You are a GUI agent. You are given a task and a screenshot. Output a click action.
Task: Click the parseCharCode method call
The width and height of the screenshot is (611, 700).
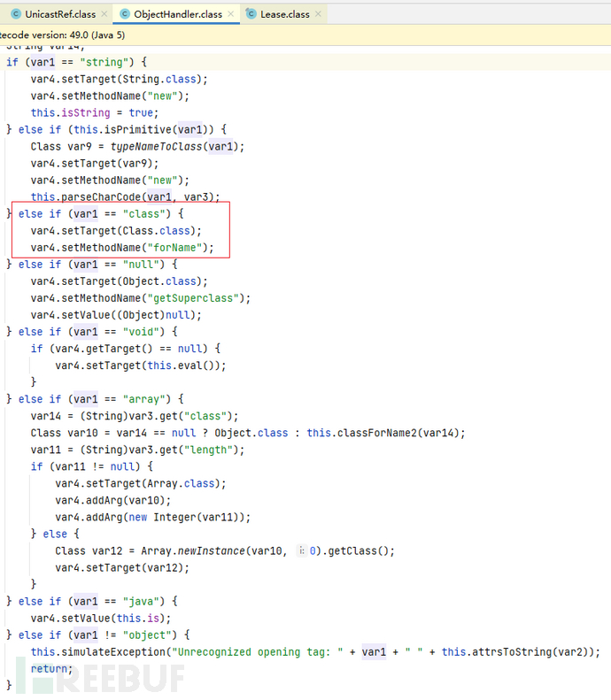(107, 196)
